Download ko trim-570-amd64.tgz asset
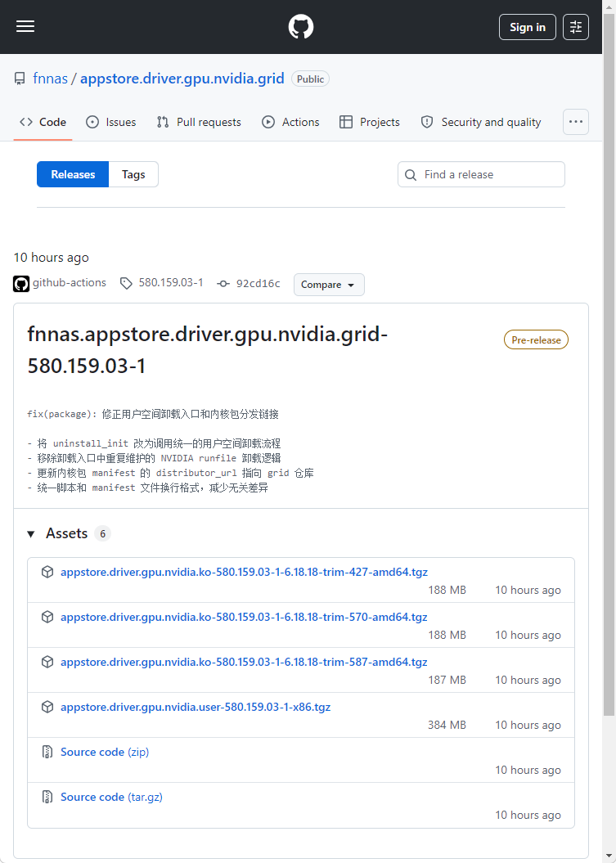Image resolution: width=616 pixels, height=863 pixels. pos(244,617)
